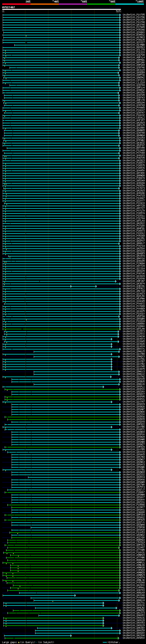This screenshot has height=644, width=146.
Task: Open hit UniRef100_Q43746
Action: point(134,25)
